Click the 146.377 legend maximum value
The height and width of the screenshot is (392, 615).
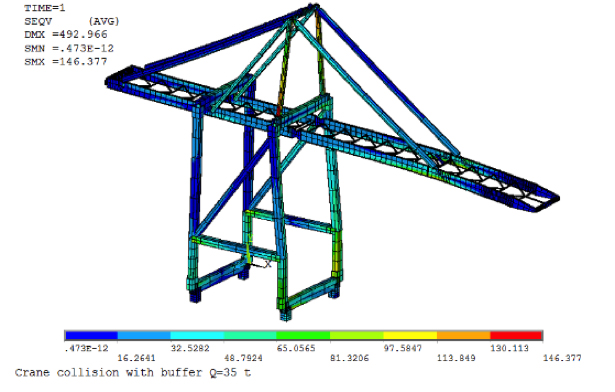pyautogui.click(x=562, y=358)
